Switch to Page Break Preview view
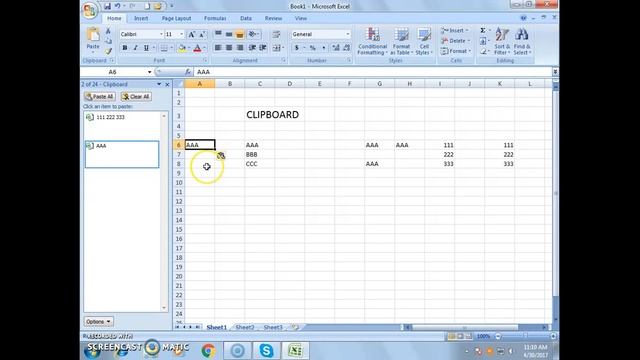640x360 pixels. point(469,336)
